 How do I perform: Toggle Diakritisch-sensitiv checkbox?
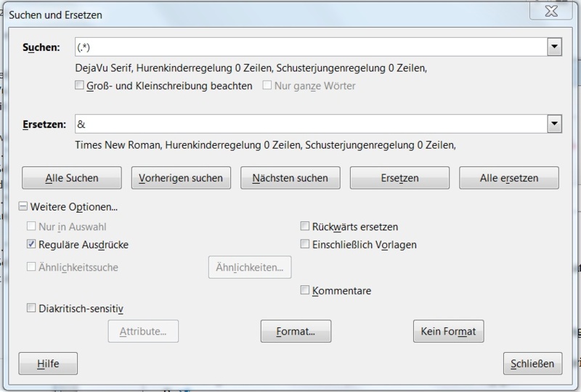pyautogui.click(x=31, y=308)
